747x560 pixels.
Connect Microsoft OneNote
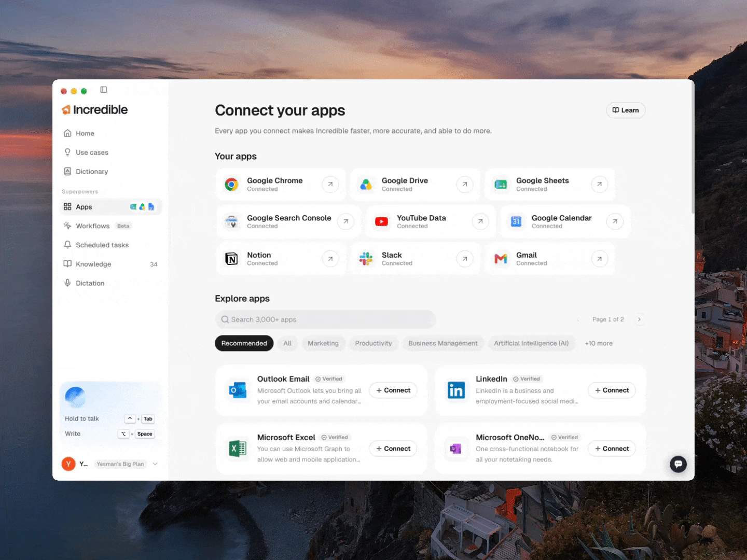(612, 449)
